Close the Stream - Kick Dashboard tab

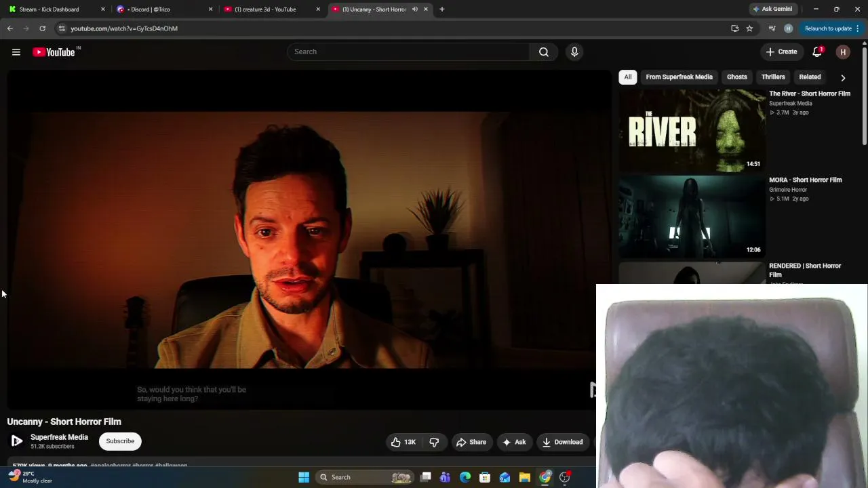click(103, 9)
